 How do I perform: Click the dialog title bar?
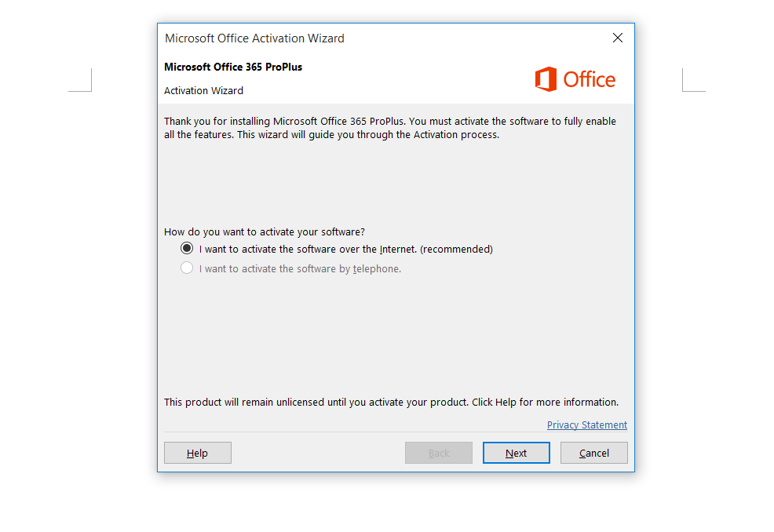[x=392, y=38]
